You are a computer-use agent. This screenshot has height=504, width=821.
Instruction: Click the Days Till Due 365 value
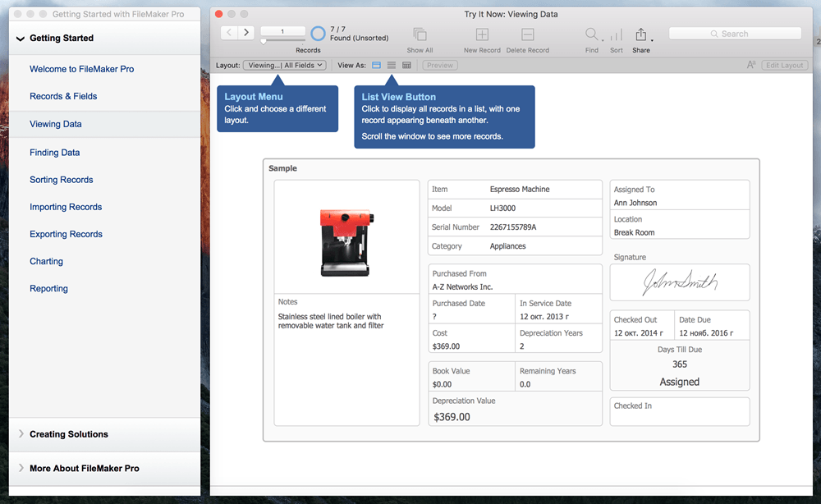(x=680, y=364)
